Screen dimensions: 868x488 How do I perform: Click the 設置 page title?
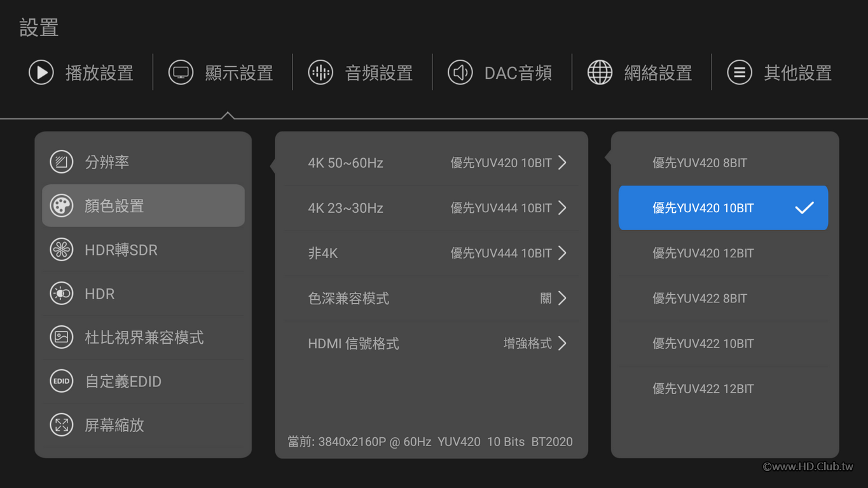(x=39, y=27)
